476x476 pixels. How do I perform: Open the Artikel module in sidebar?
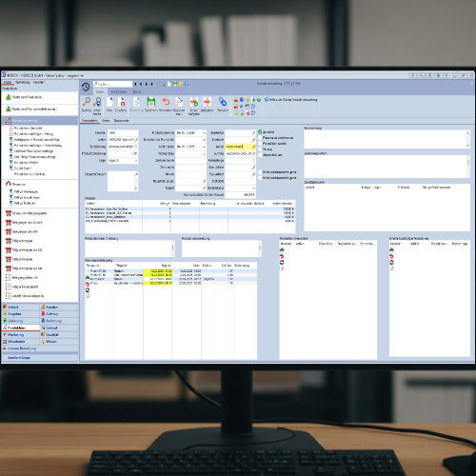(x=20, y=307)
